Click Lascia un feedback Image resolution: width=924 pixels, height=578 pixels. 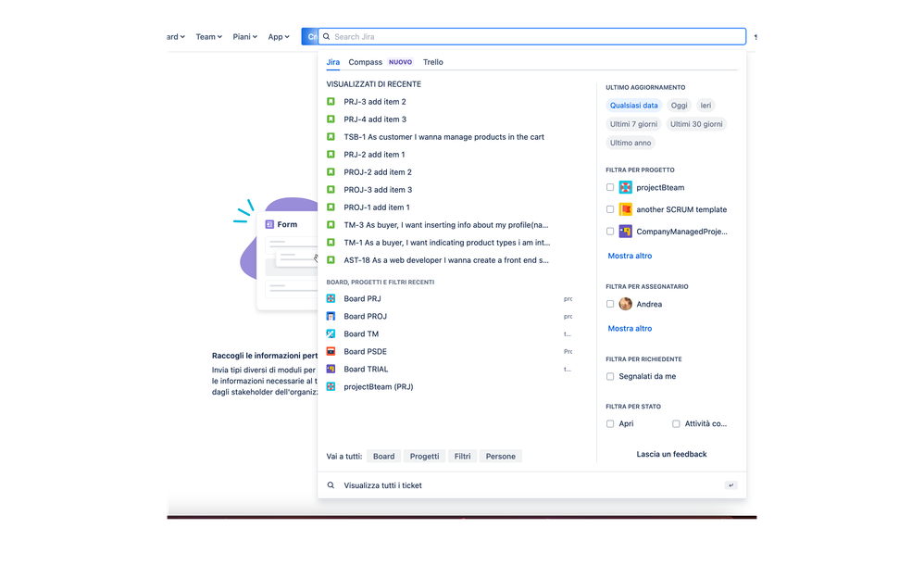point(672,454)
